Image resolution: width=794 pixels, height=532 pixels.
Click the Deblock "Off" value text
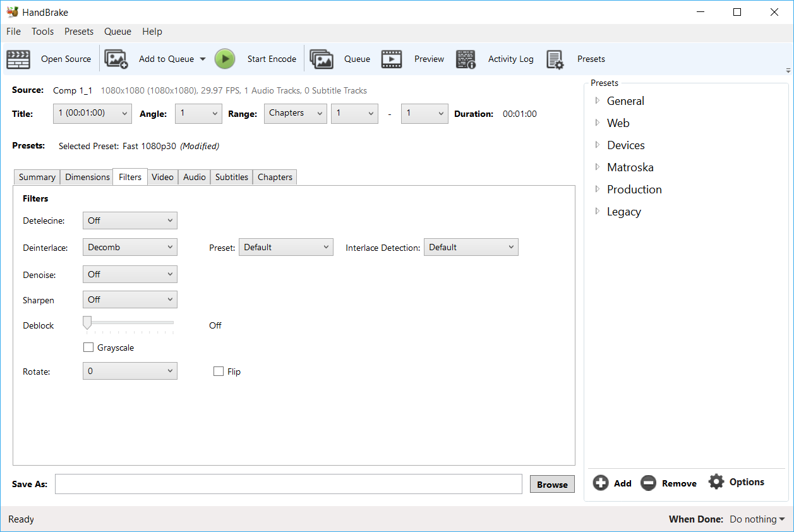(x=215, y=325)
